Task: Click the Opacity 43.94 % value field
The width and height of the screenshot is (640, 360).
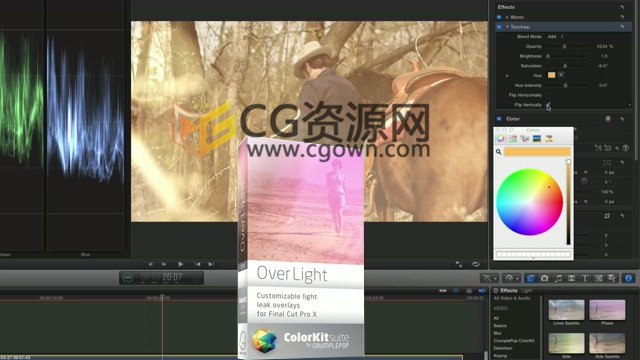Action: click(605, 47)
